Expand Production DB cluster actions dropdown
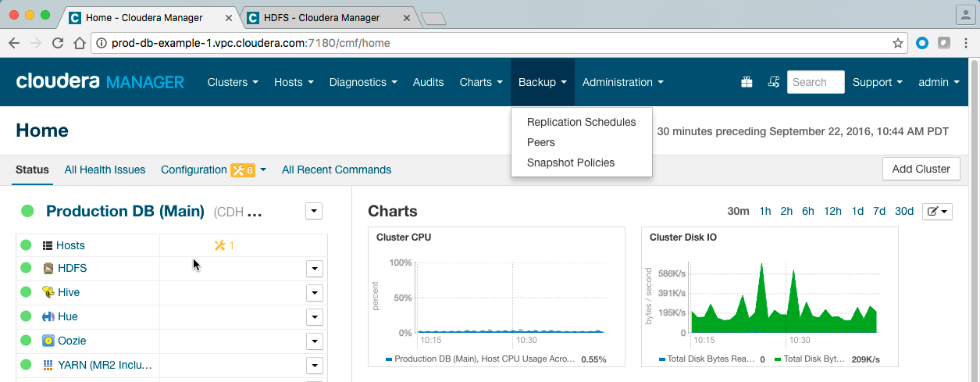The height and width of the screenshot is (382, 980). pyautogui.click(x=314, y=211)
